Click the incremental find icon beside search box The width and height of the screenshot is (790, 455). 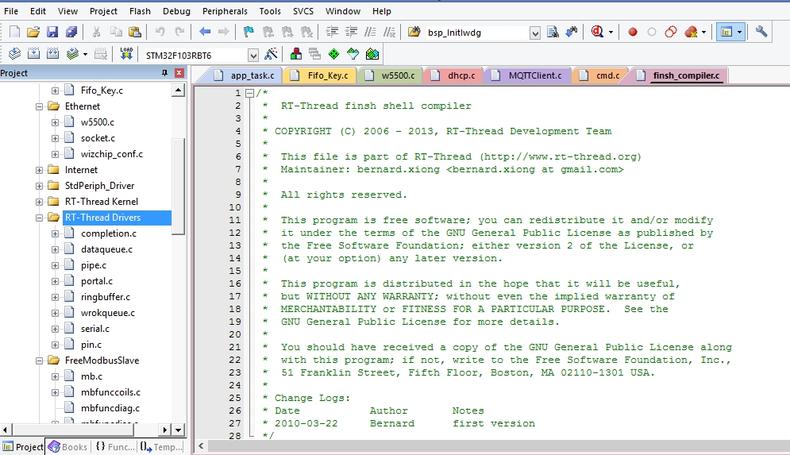[x=571, y=32]
